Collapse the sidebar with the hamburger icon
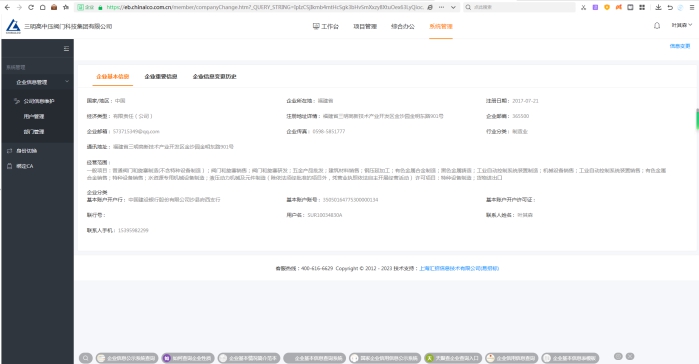The height and width of the screenshot is (364, 699). click(66, 49)
